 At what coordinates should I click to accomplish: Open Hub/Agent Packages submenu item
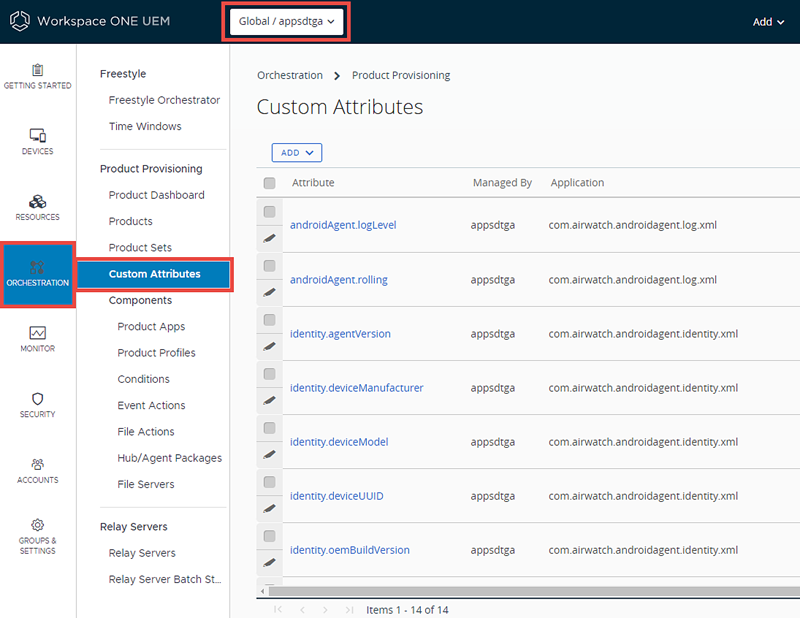(169, 458)
